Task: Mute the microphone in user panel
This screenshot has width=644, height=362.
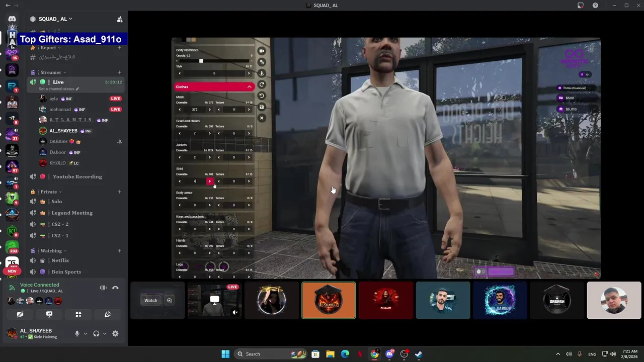Action: [77, 333]
